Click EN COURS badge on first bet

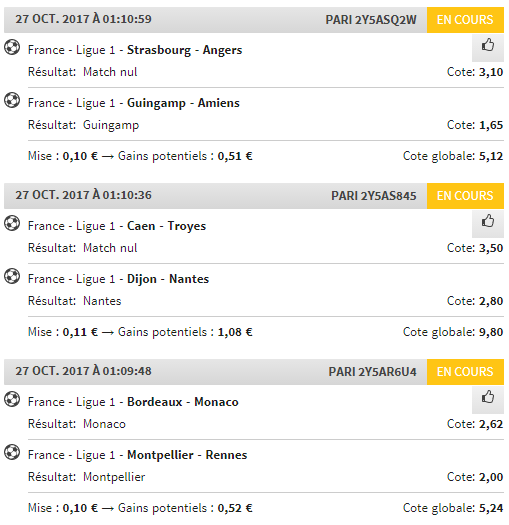(x=465, y=20)
